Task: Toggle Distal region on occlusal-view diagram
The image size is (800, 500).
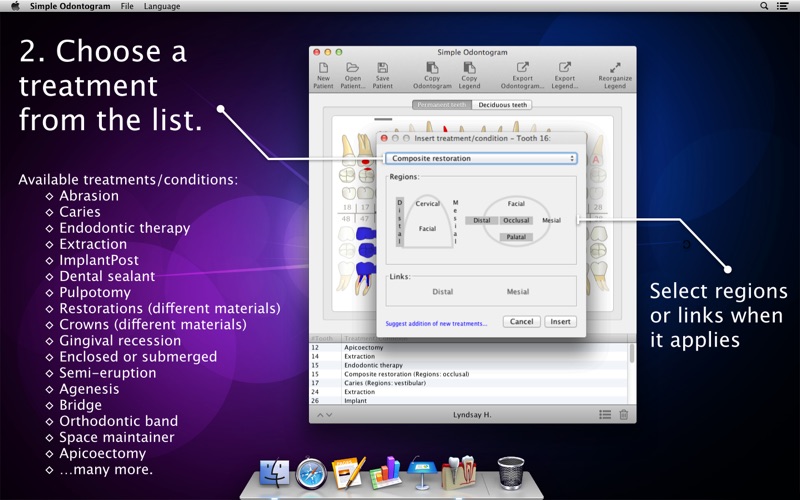Action: 482,220
